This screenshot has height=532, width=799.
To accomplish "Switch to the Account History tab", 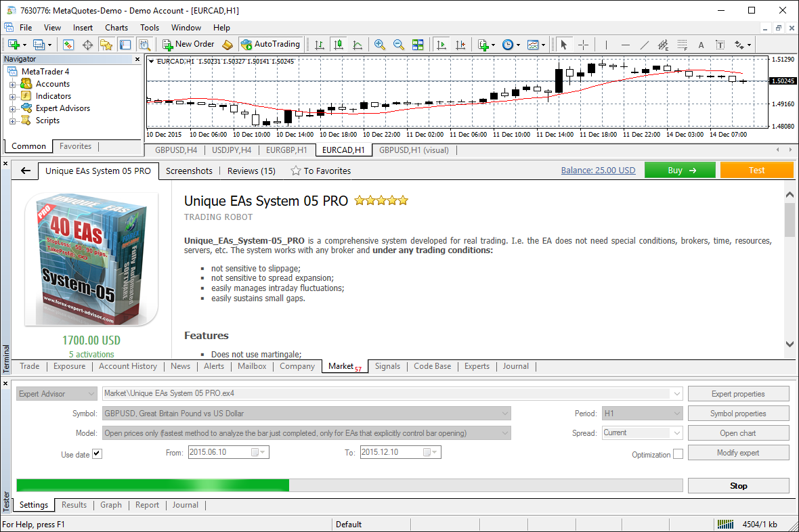I will point(128,366).
